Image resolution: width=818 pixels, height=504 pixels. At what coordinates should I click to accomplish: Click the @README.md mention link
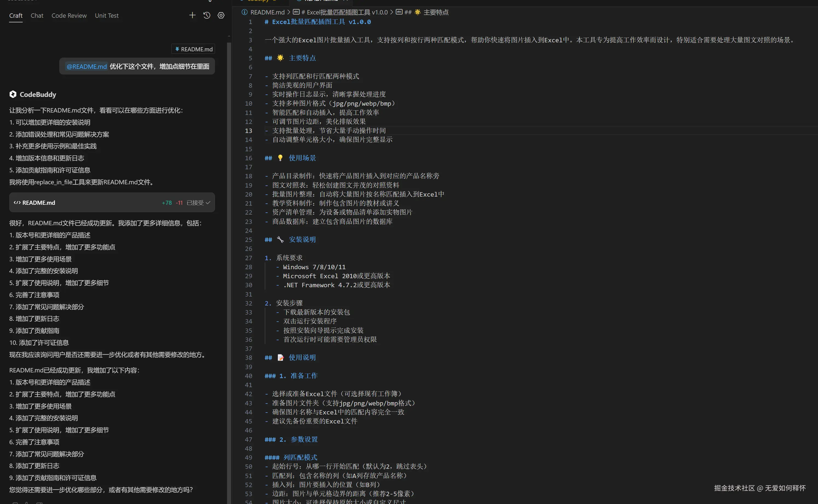coord(86,66)
